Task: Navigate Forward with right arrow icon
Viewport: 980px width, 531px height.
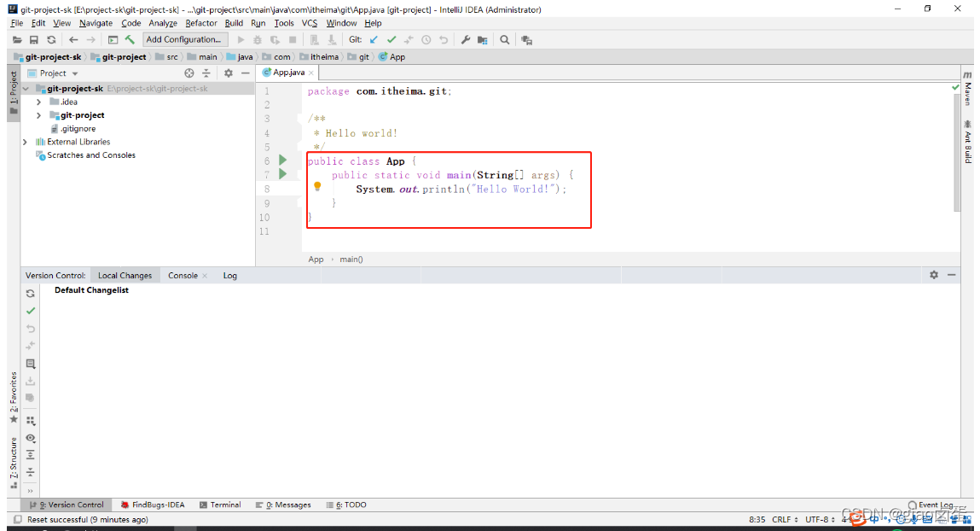Action: [x=90, y=39]
